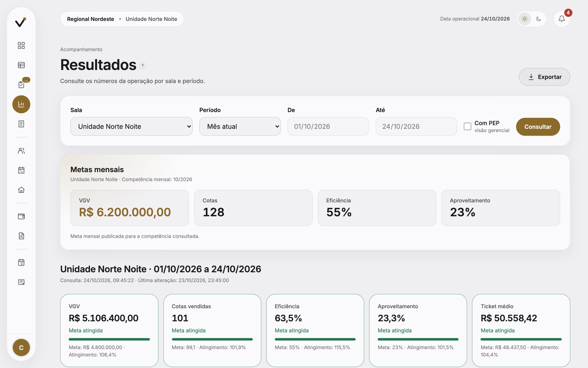
Task: Click Data operacional 24/10/2026 text
Action: (475, 19)
